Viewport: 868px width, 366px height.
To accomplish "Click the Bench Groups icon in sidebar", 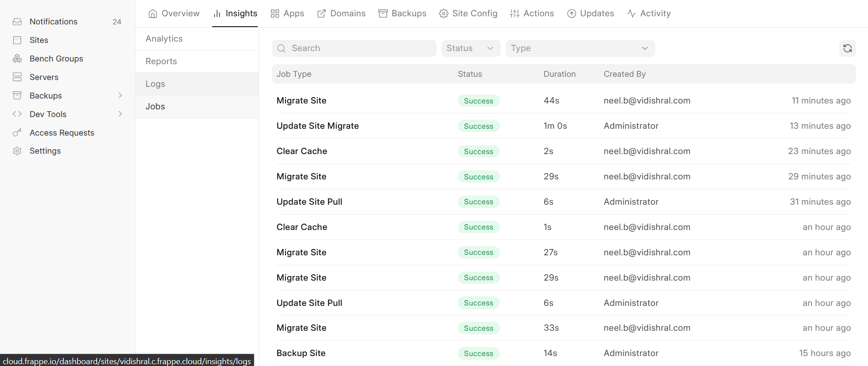I will tap(17, 59).
